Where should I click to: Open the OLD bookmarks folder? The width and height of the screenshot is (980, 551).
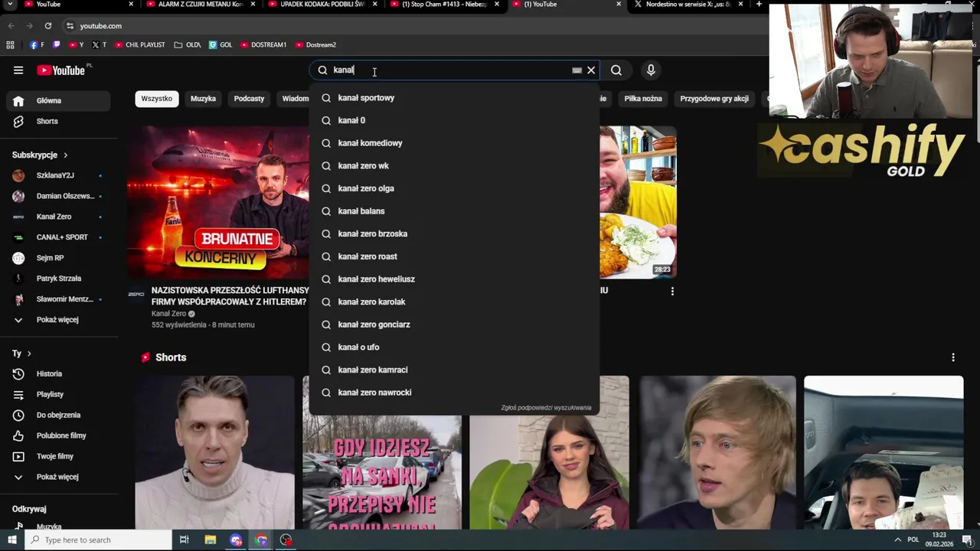click(x=188, y=45)
